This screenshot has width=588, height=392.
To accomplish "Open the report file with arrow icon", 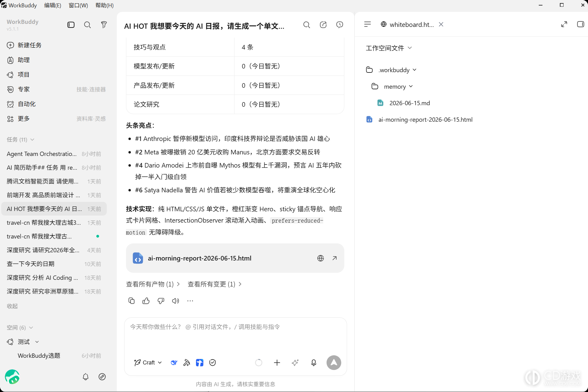I will [x=335, y=258].
